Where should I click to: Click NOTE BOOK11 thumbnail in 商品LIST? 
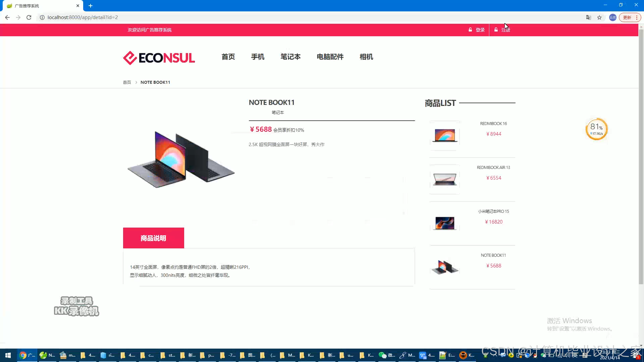[x=445, y=267]
